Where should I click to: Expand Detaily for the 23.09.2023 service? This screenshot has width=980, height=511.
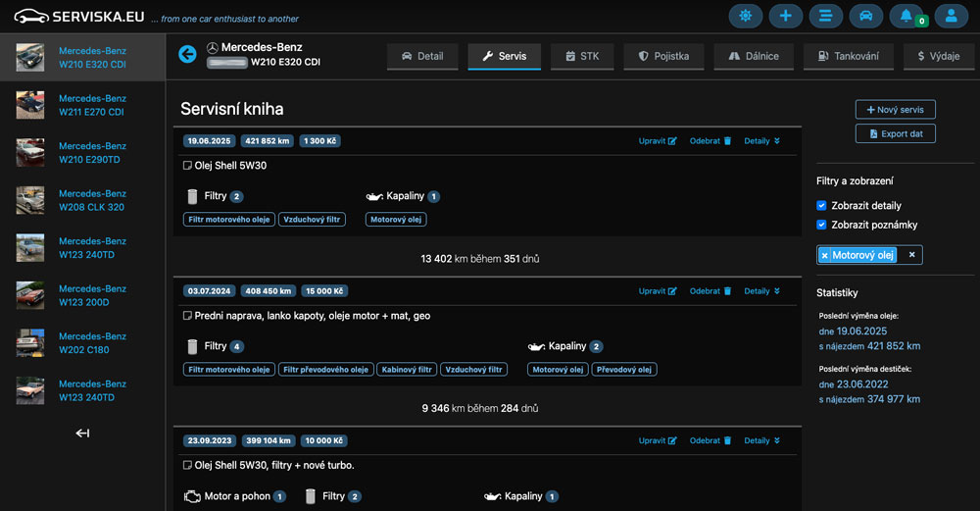(761, 441)
